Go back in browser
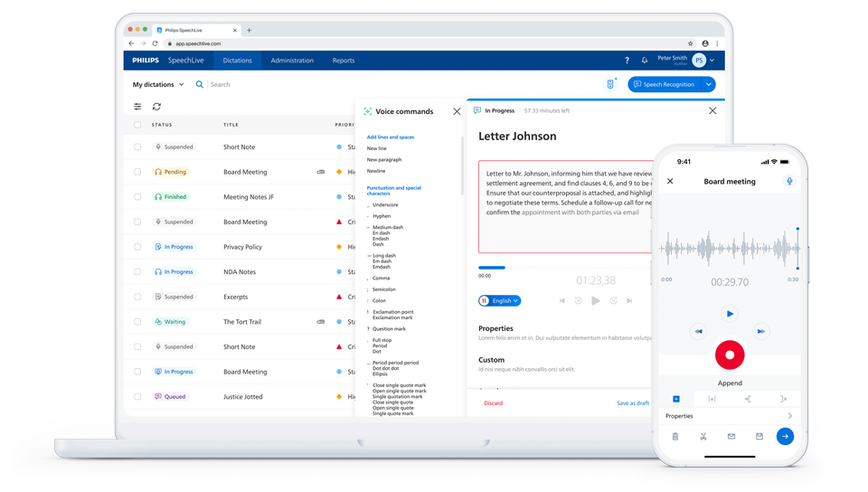The width and height of the screenshot is (868, 492). pos(131,43)
